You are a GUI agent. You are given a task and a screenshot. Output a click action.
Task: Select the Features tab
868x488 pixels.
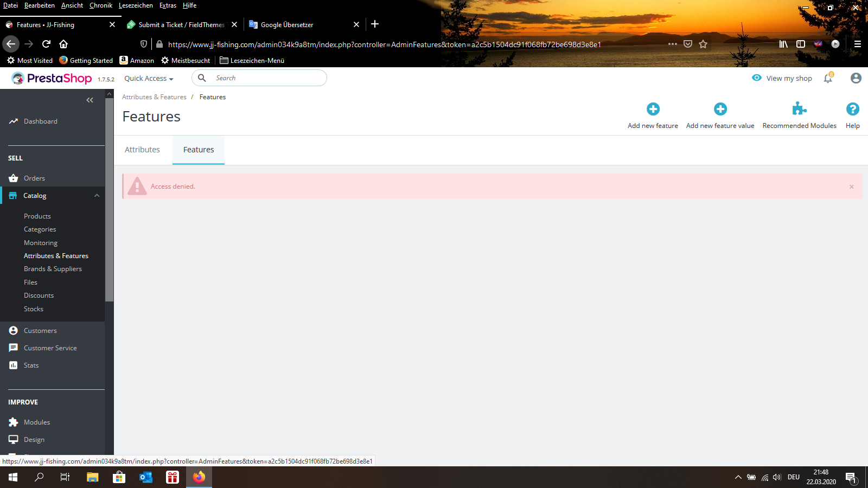[199, 150]
